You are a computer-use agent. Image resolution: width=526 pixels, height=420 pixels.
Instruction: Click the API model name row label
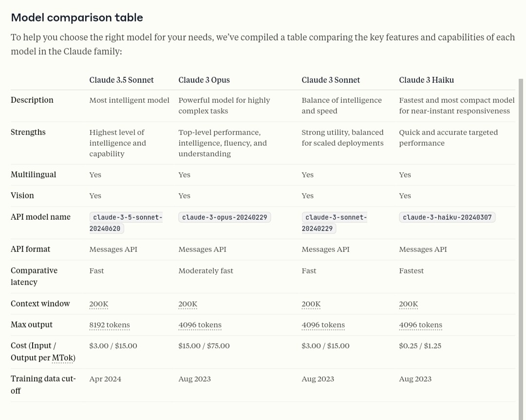[40, 217]
